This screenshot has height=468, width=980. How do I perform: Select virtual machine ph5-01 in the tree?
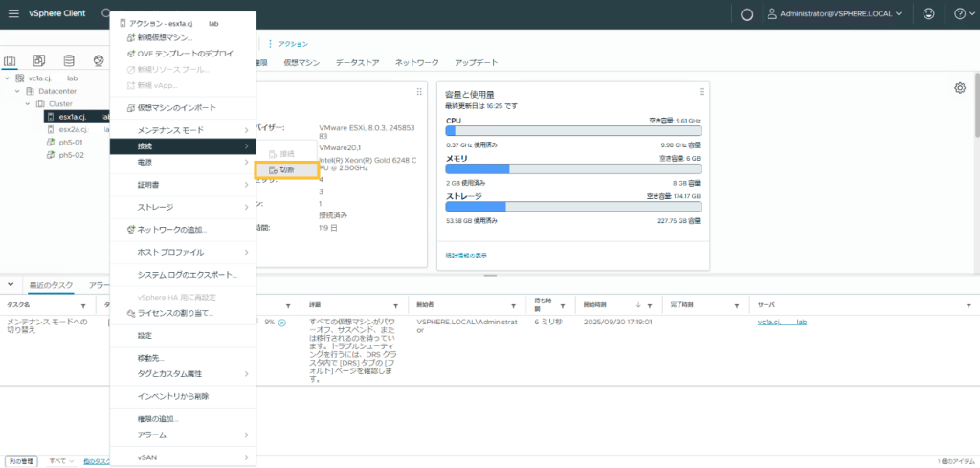pos(72,142)
